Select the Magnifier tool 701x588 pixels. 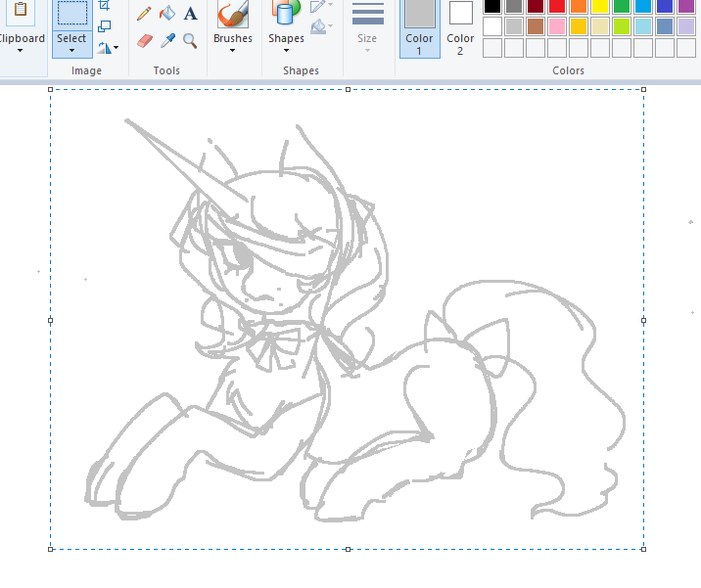(x=190, y=41)
